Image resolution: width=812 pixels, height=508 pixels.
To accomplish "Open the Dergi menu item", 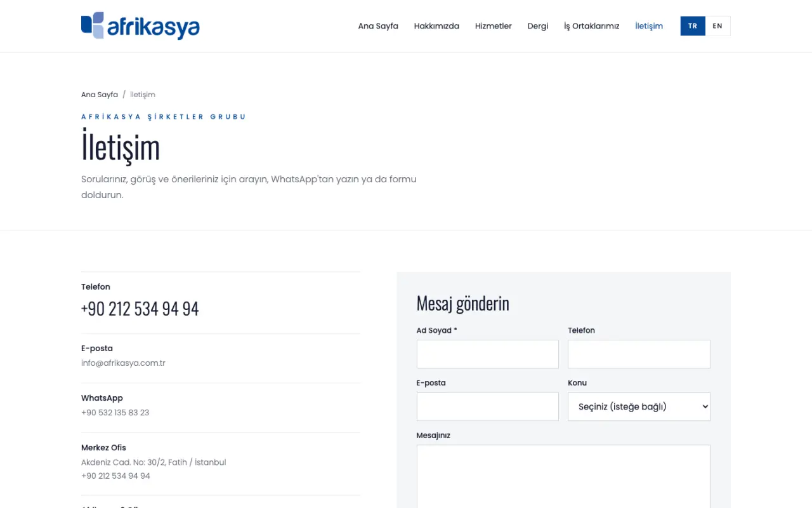I will (537, 26).
